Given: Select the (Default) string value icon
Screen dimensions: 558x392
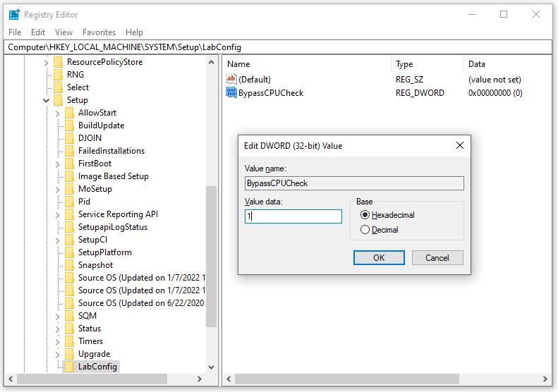Looking at the screenshot, I should pos(231,79).
